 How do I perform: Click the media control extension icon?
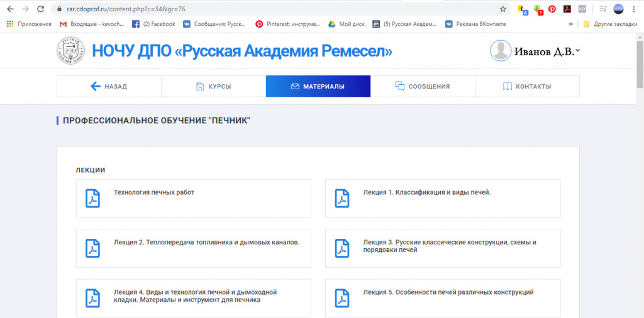tap(603, 9)
